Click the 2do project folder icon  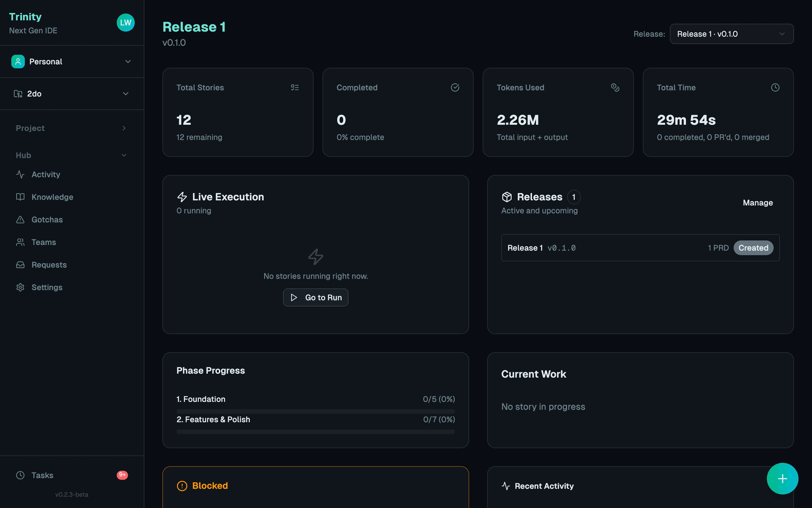pos(18,94)
